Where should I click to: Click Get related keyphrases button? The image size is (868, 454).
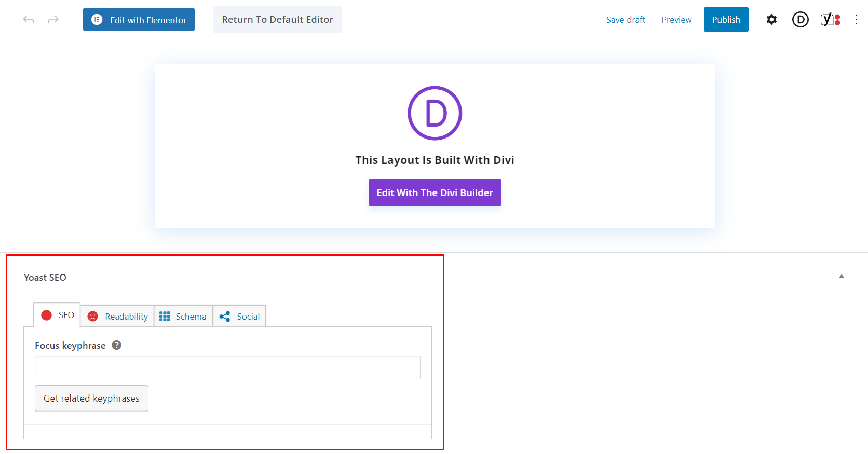91,398
